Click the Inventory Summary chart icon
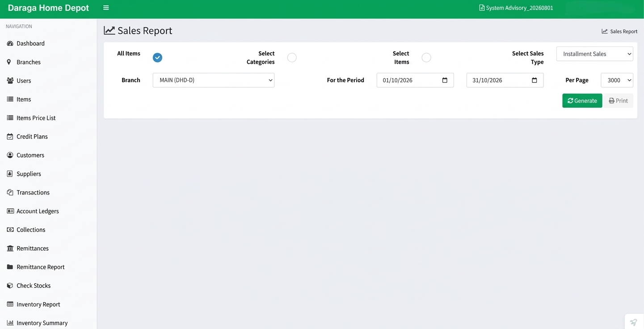The image size is (644, 329). point(10,323)
